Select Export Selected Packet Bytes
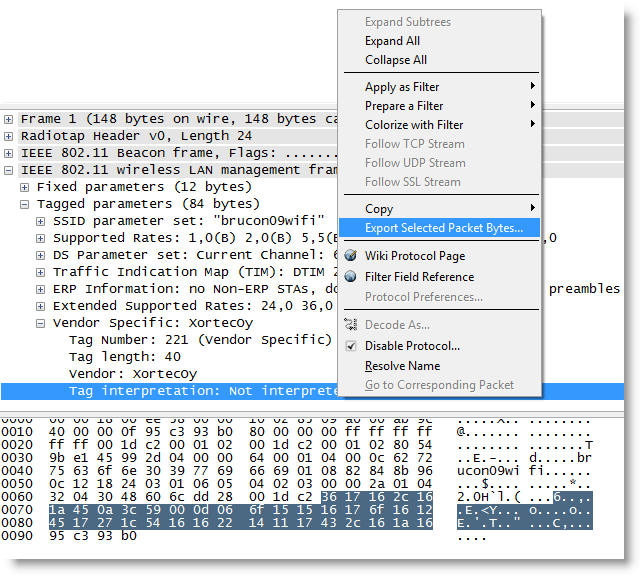 pyautogui.click(x=440, y=228)
